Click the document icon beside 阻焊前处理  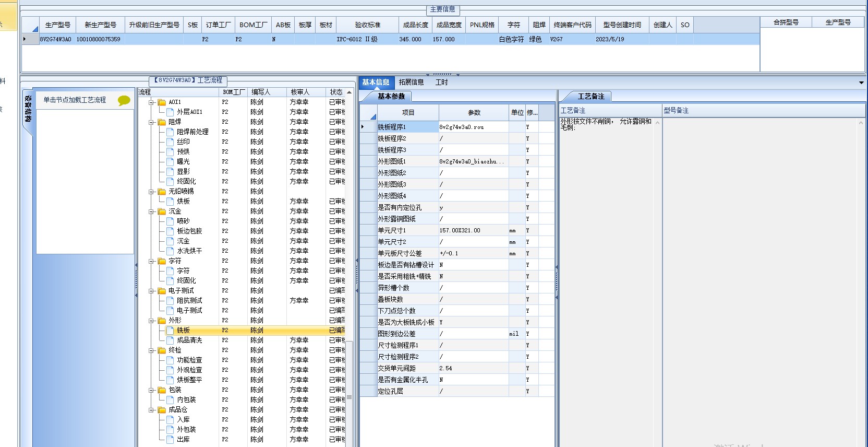pyautogui.click(x=170, y=132)
